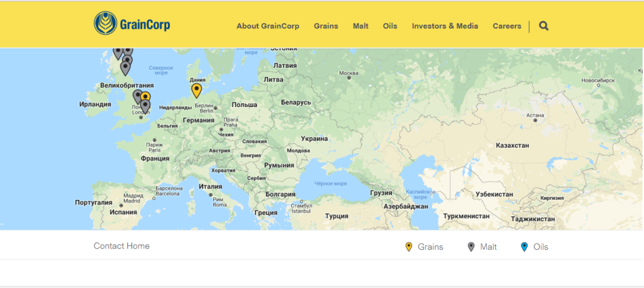Select the southernmost gray Malt marker in Scotland

click(x=125, y=68)
